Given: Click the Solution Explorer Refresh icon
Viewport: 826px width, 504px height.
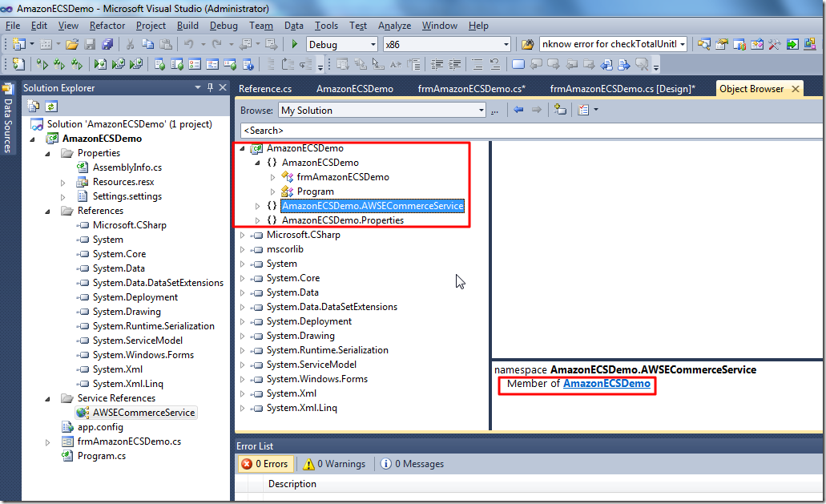Looking at the screenshot, I should click(x=51, y=107).
